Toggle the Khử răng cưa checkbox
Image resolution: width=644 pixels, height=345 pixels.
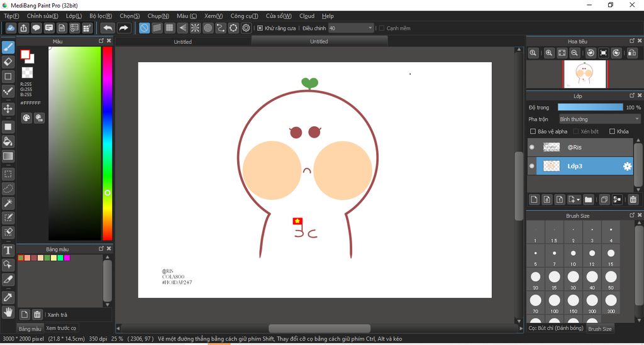coord(260,28)
